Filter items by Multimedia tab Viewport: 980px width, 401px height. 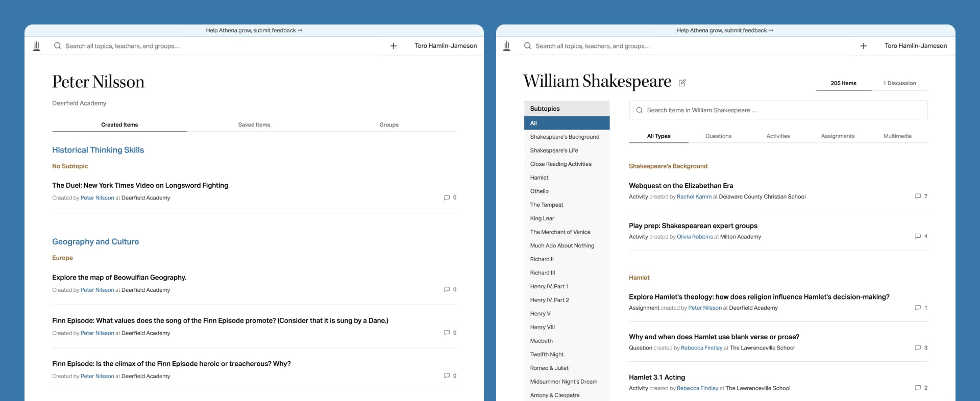(897, 136)
